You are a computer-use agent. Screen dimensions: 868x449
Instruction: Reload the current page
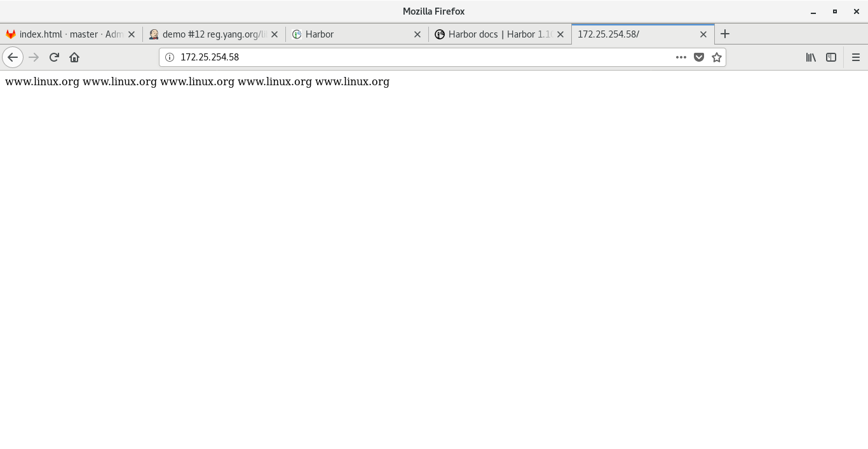tap(54, 57)
